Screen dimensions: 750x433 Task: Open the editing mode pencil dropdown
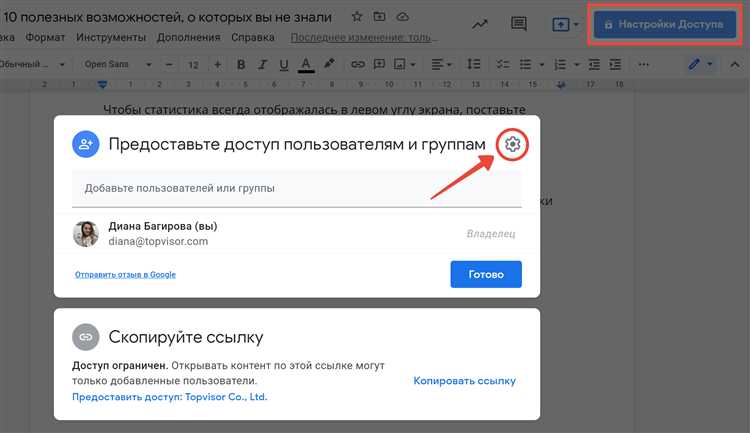pos(700,64)
